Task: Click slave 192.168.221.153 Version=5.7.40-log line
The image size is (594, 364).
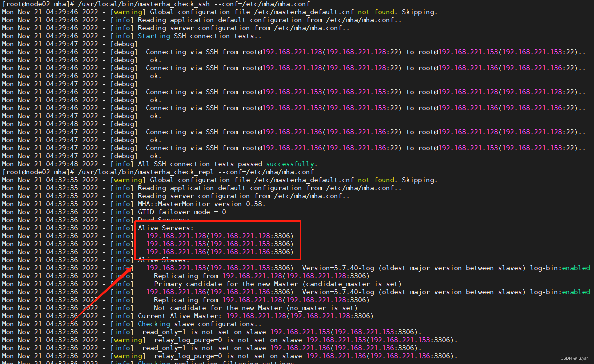Action: click(296, 268)
